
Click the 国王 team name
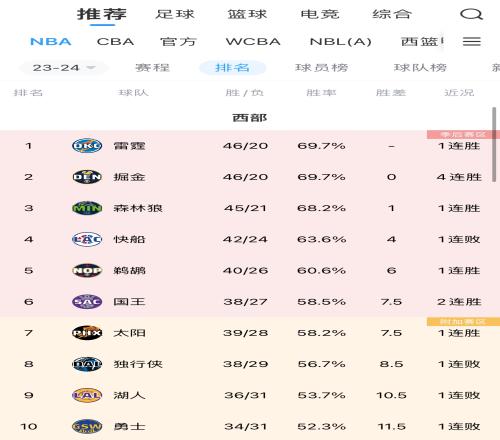click(x=129, y=302)
